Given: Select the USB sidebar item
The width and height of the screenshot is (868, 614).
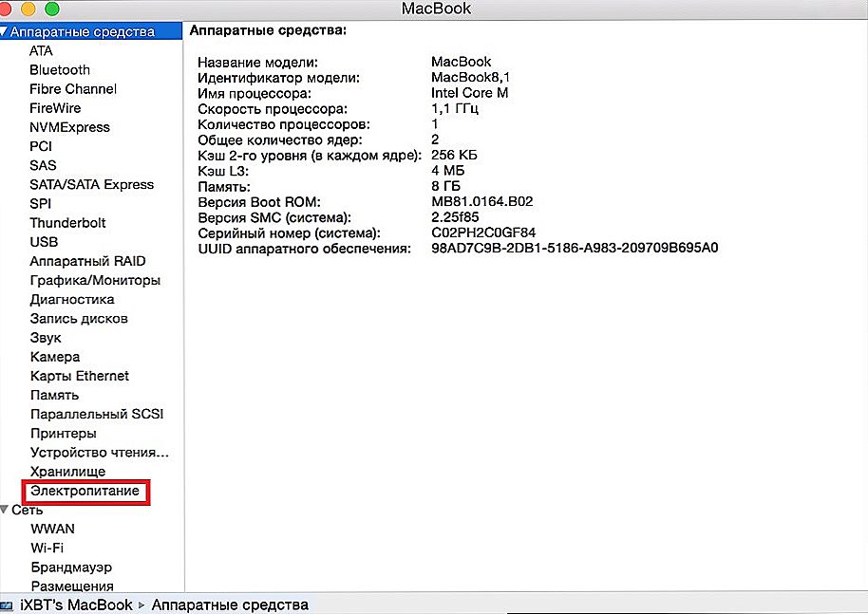Looking at the screenshot, I should click(44, 242).
